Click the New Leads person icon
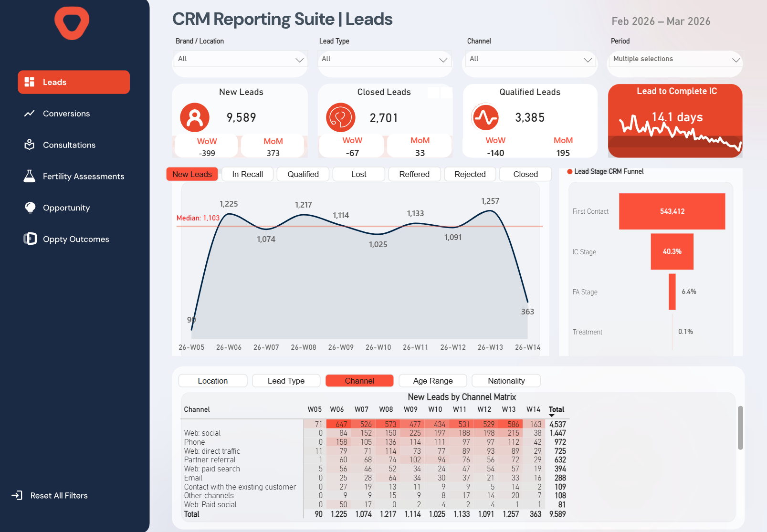The image size is (767, 532). pyautogui.click(x=195, y=117)
